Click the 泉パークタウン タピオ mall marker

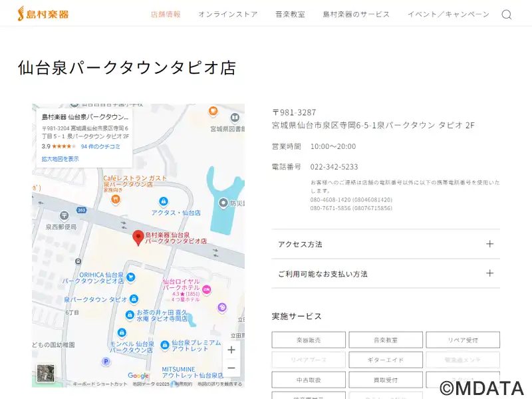[134, 299]
